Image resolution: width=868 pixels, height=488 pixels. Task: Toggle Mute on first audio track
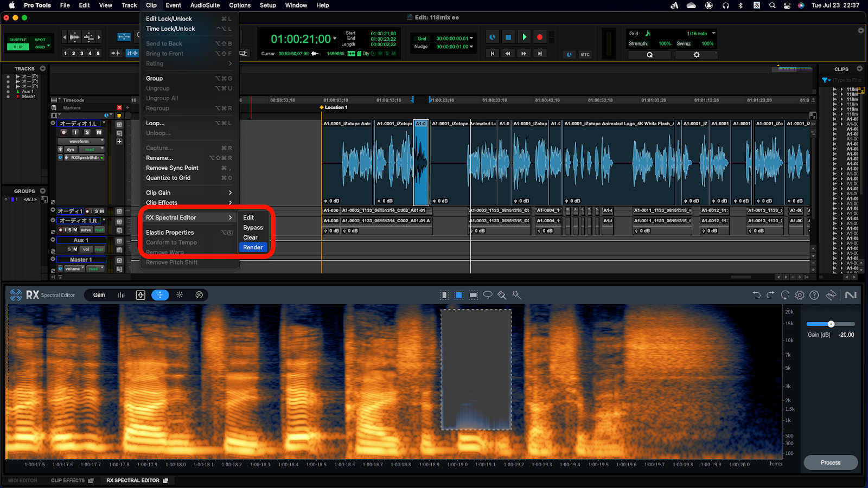tap(99, 132)
